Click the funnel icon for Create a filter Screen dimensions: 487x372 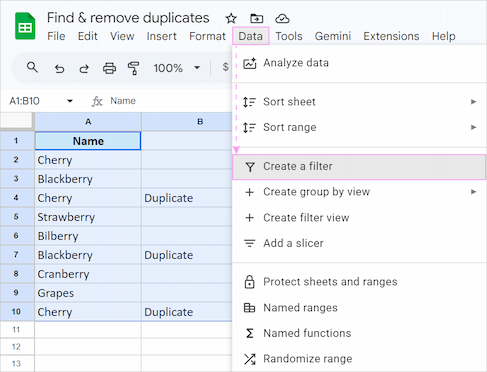point(250,167)
